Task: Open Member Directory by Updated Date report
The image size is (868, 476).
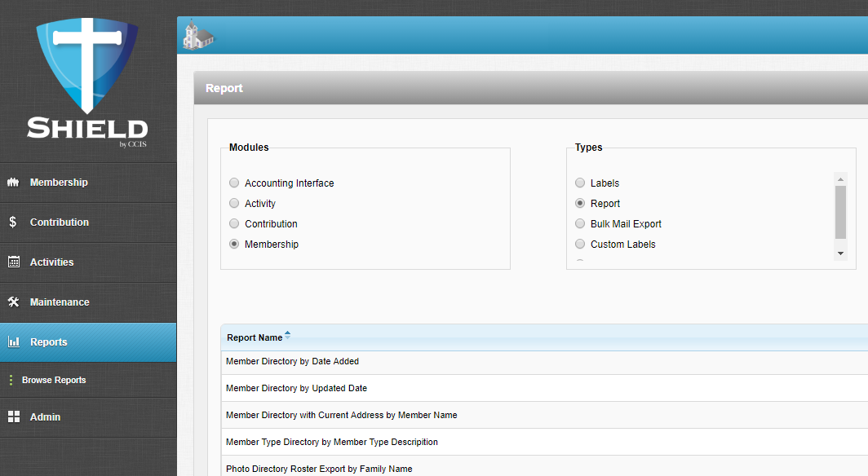Action: (296, 388)
